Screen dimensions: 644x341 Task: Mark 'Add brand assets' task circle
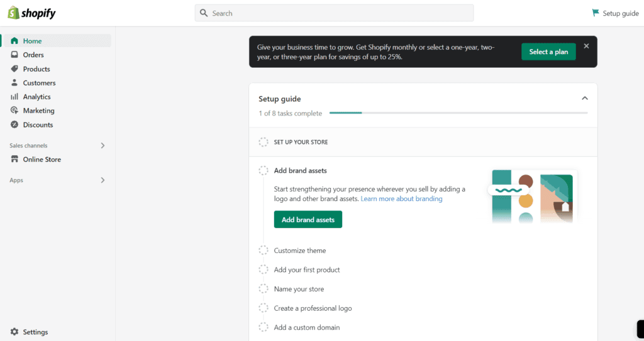click(x=264, y=170)
